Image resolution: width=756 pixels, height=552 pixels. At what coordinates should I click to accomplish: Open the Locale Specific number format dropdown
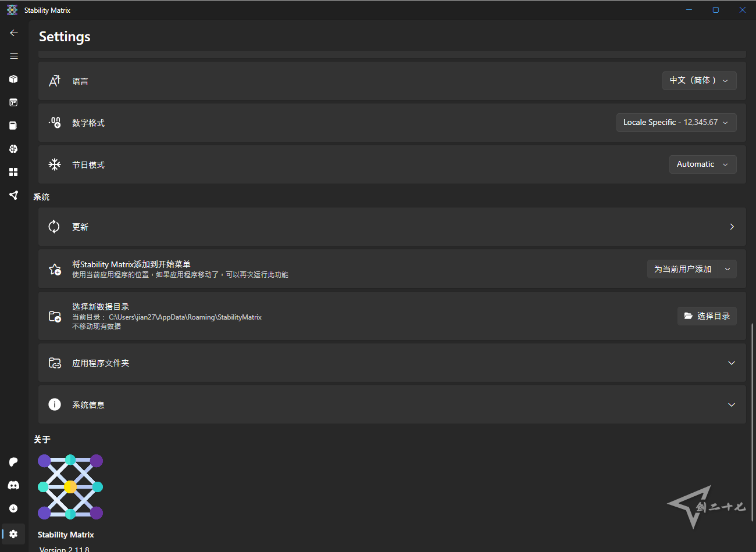click(676, 123)
